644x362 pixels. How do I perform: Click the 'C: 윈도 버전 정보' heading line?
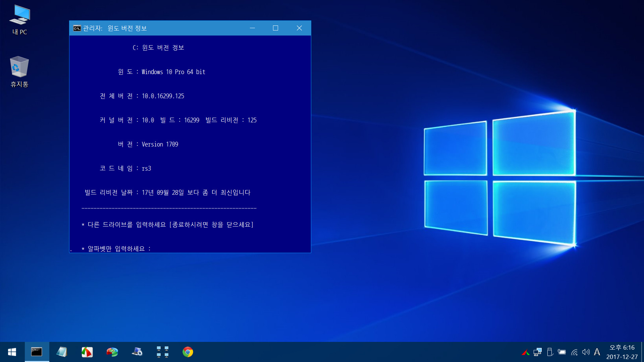pos(158,48)
